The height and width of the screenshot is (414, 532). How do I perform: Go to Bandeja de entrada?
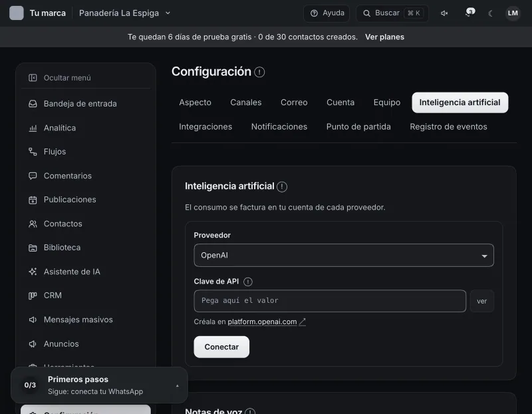(x=80, y=104)
